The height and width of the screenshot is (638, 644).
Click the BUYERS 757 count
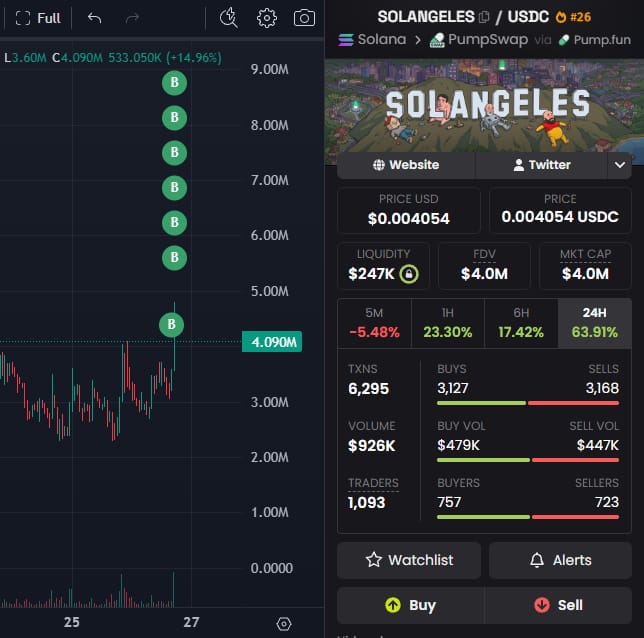(449, 502)
